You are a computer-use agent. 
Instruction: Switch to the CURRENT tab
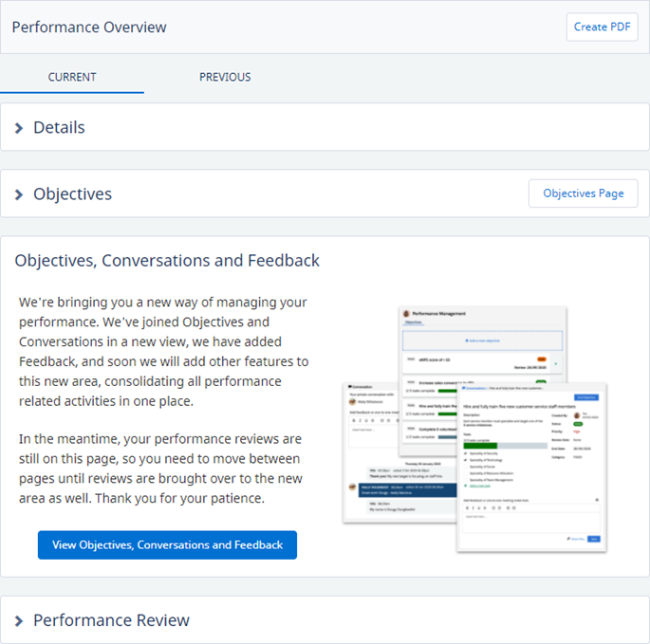tap(72, 77)
